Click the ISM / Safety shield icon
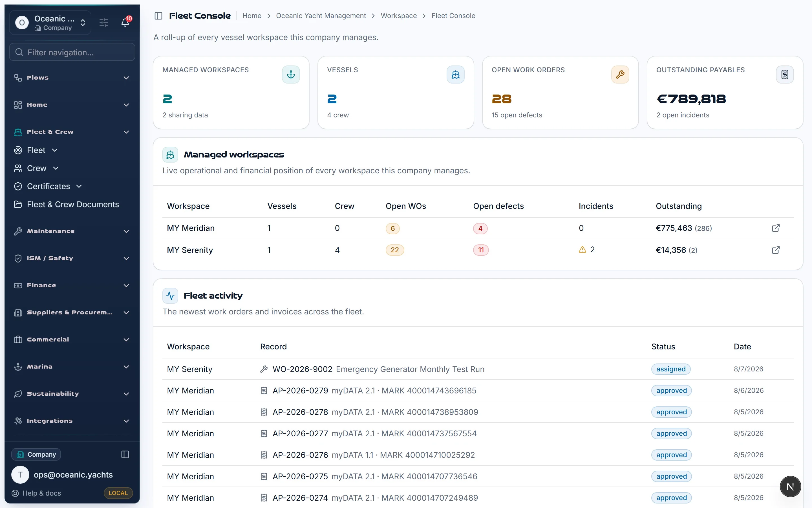Image resolution: width=812 pixels, height=508 pixels. coord(18,258)
